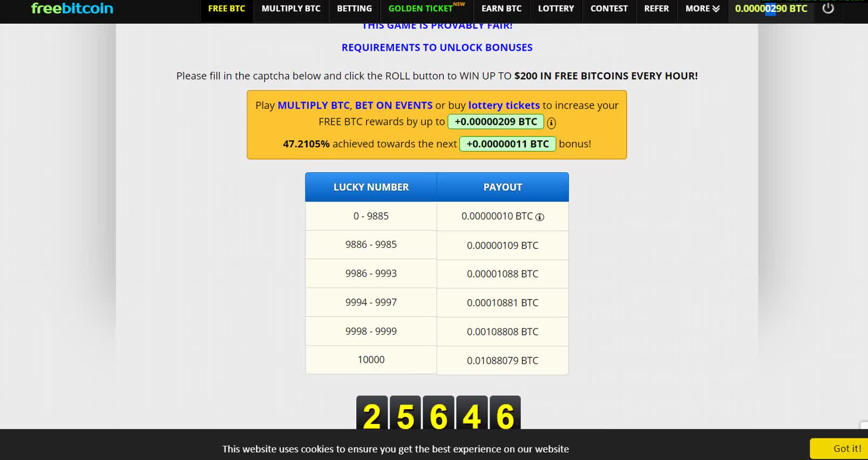
Task: Open the MULTIPLY BTC menu item
Action: point(291,9)
